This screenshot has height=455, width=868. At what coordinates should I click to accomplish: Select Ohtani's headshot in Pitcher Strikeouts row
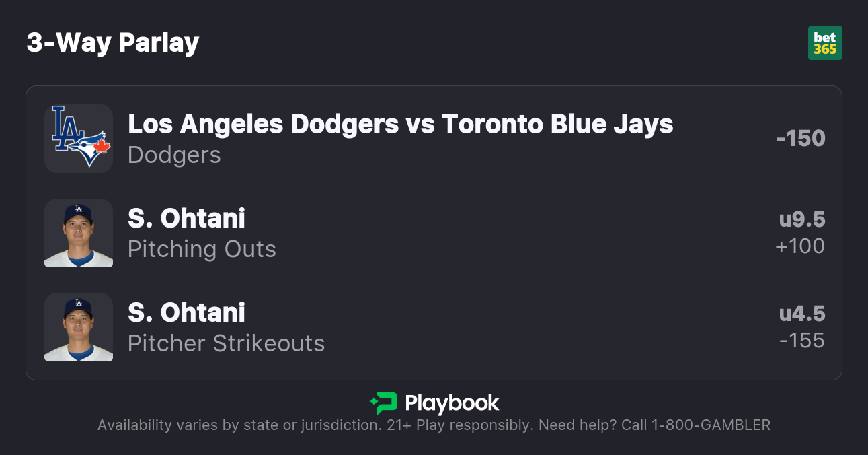[79, 327]
